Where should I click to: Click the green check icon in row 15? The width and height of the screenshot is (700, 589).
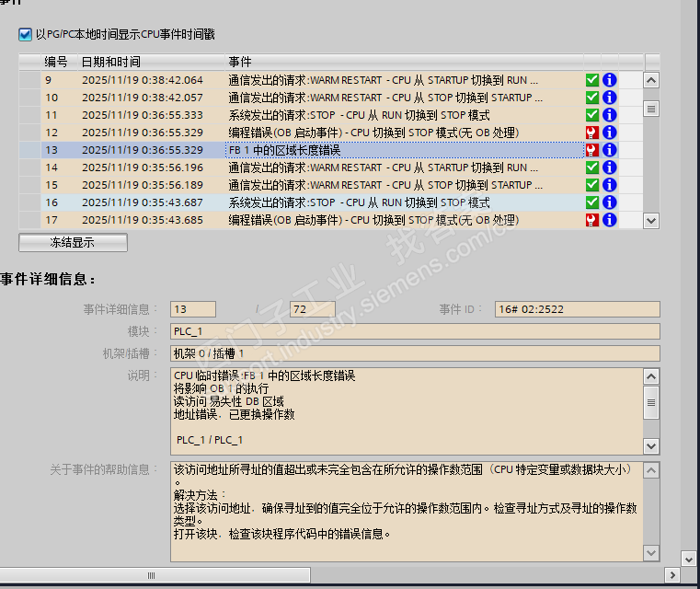point(592,185)
